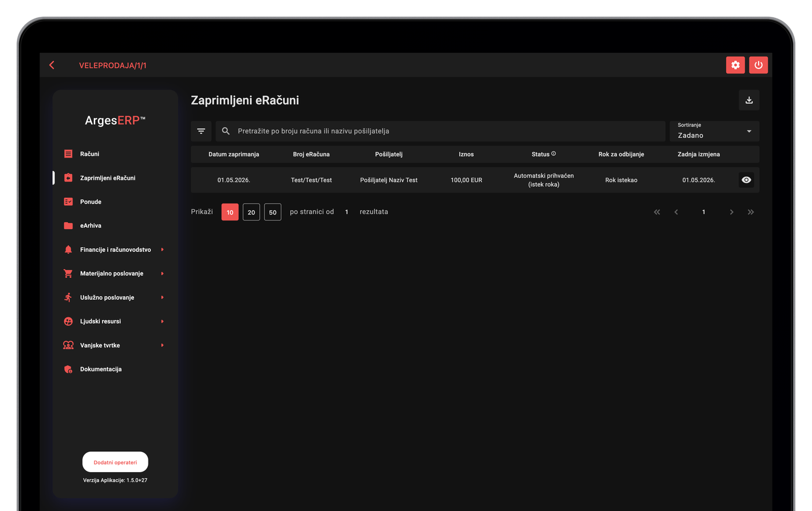812x511 pixels.
Task: Click the Ponude sidebar icon
Action: pos(68,202)
